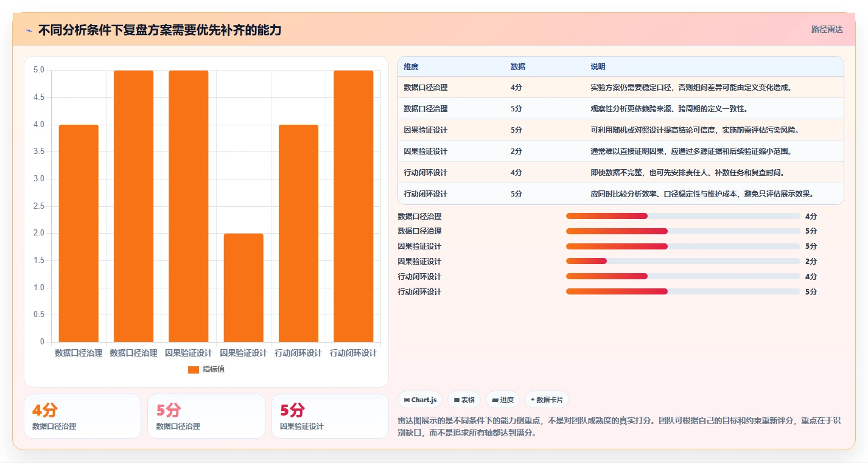The height and width of the screenshot is (463, 868).
Task: Click the 5.0 y-axis tick label
Action: (38, 70)
